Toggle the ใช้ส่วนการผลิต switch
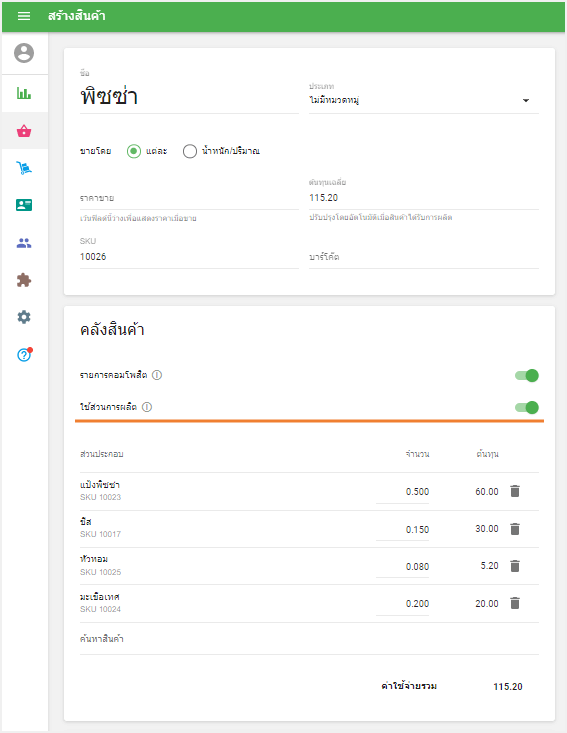This screenshot has height=733, width=567. pyautogui.click(x=527, y=408)
